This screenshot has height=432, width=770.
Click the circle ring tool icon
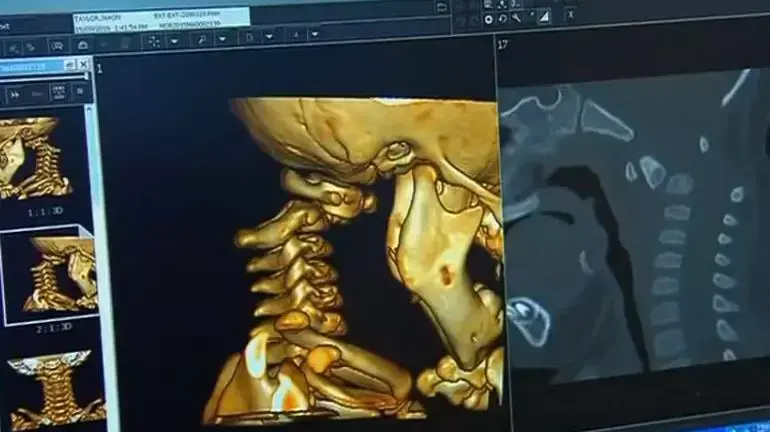(x=488, y=20)
